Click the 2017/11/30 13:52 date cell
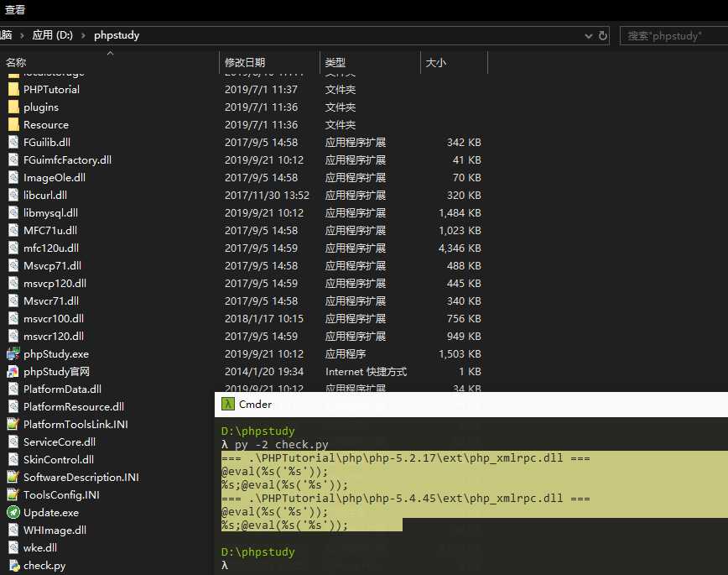This screenshot has height=575, width=728. point(267,196)
